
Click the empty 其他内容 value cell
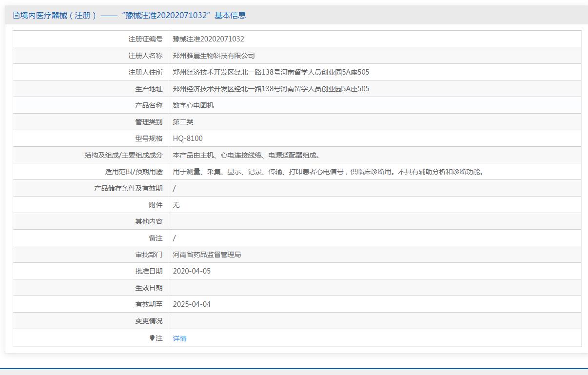pos(374,221)
